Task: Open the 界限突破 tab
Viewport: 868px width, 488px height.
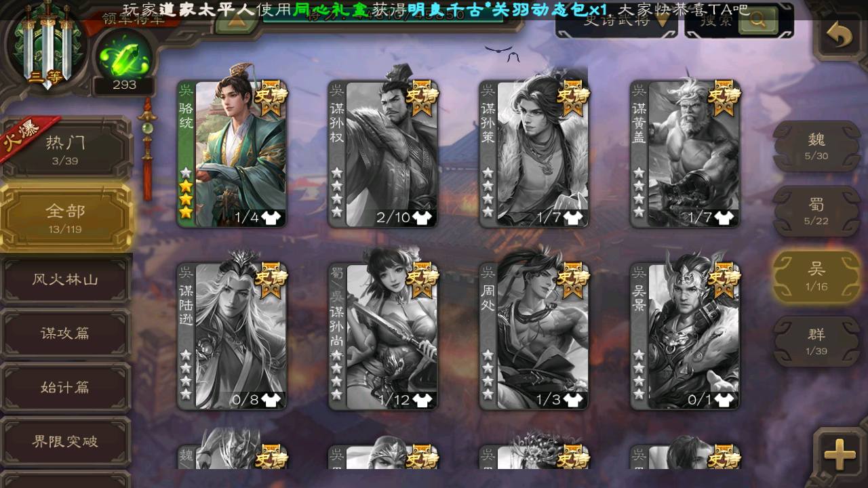Action: (x=66, y=442)
